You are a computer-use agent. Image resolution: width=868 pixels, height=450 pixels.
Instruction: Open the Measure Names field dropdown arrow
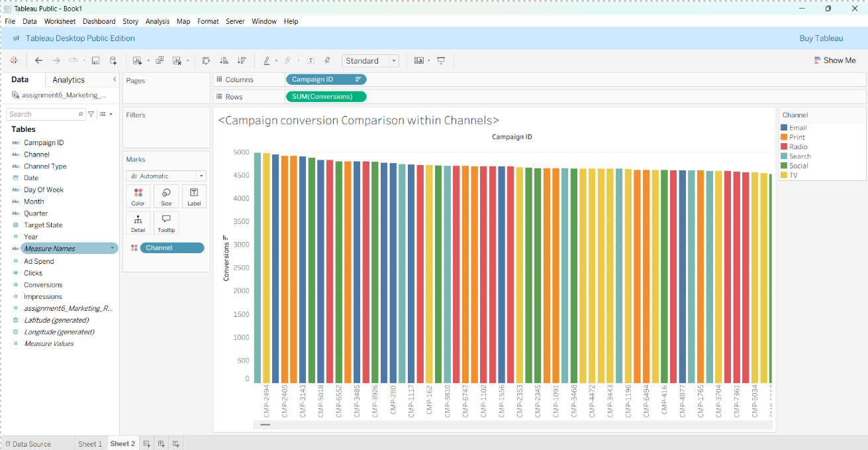pyautogui.click(x=113, y=249)
